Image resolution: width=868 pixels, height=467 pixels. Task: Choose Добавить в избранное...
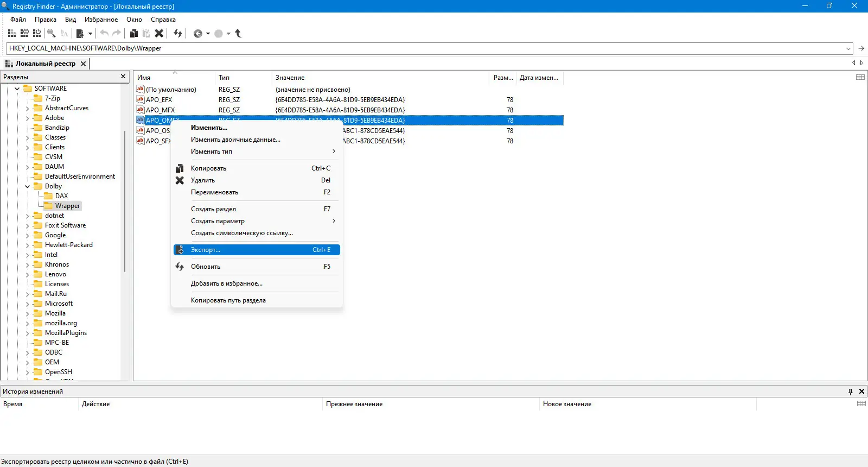[x=257, y=283]
